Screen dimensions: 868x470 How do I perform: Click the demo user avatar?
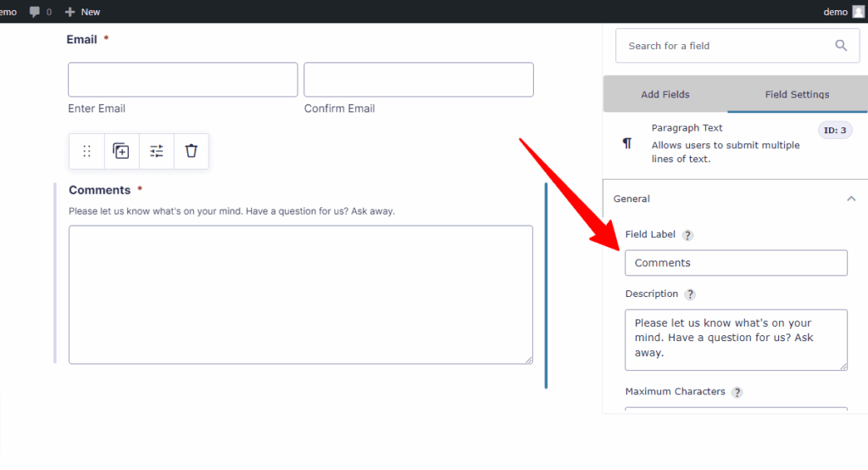coord(858,12)
